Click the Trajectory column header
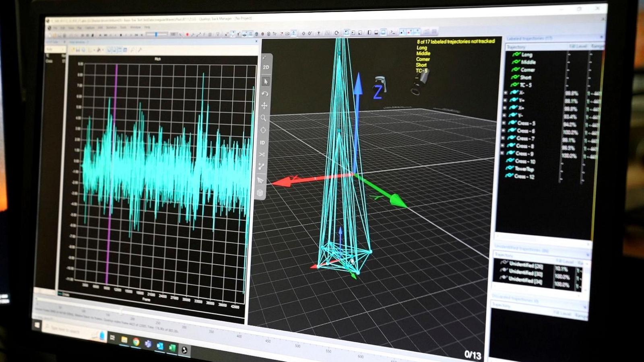The height and width of the screenshot is (362, 644). [516, 47]
